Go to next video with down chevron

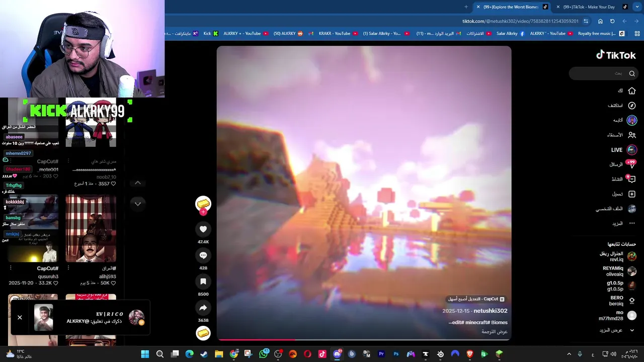point(138,204)
